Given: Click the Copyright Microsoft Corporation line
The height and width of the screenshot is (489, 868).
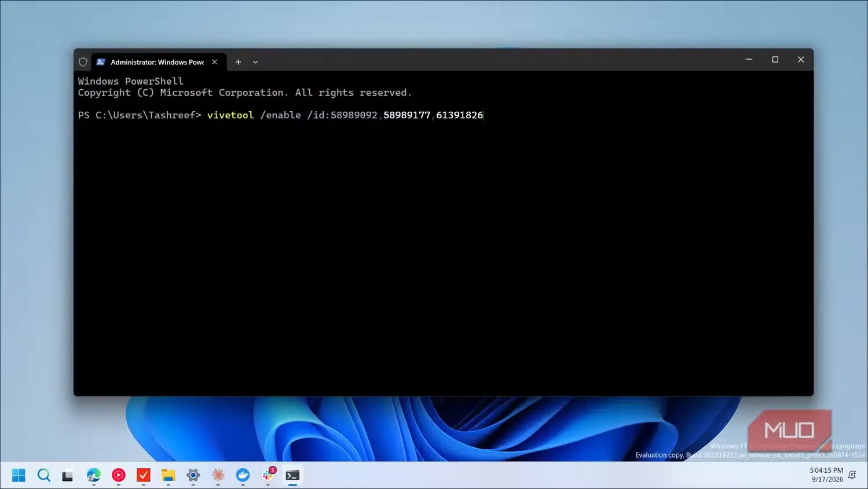Looking at the screenshot, I should point(245,93).
